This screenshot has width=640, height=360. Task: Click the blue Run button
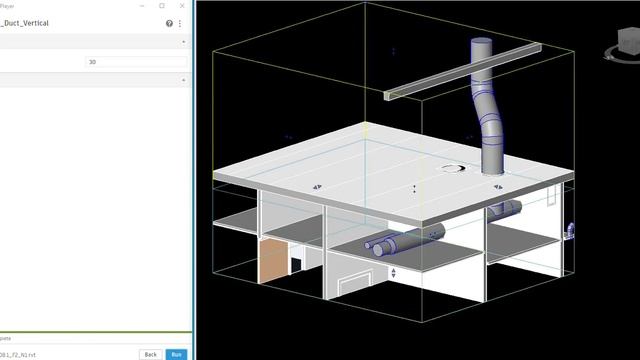click(x=176, y=354)
